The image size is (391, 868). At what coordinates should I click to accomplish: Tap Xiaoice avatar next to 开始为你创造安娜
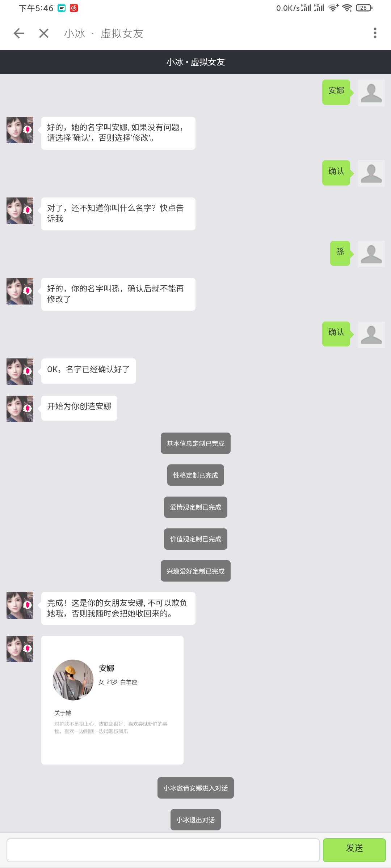(20, 409)
